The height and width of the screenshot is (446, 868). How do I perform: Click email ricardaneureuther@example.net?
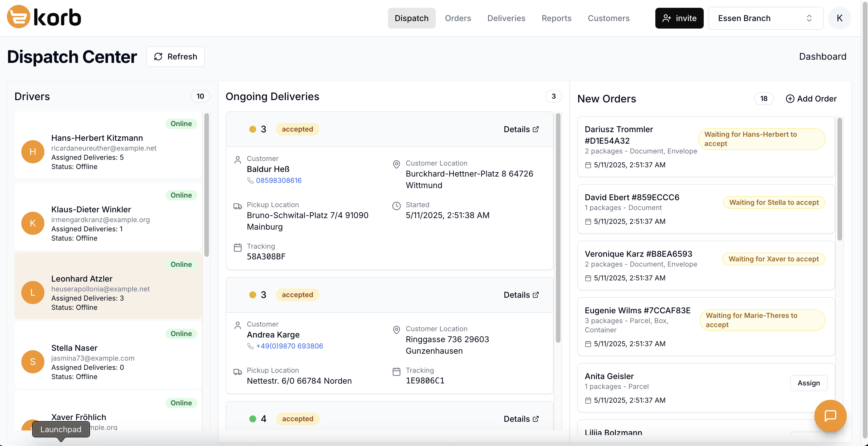click(104, 148)
